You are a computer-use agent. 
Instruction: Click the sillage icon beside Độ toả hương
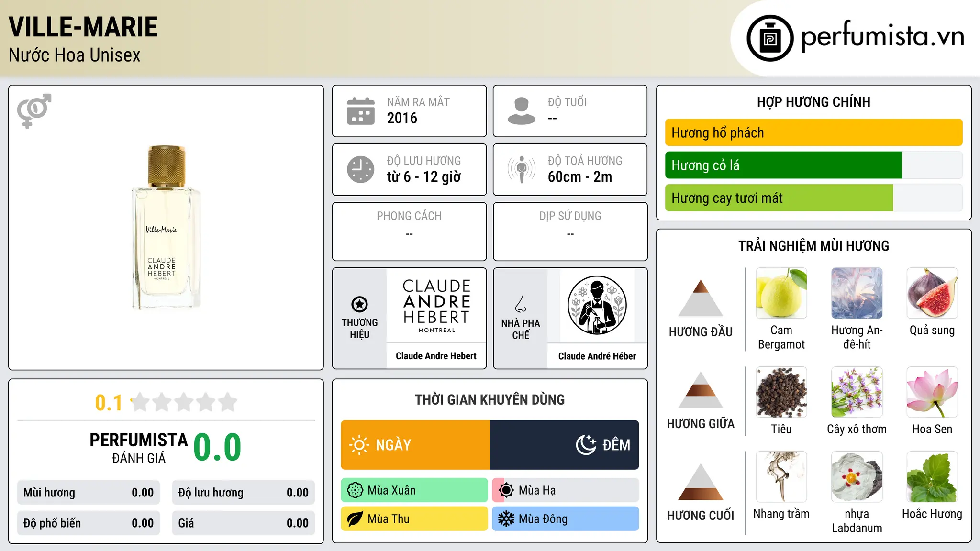pos(521,169)
